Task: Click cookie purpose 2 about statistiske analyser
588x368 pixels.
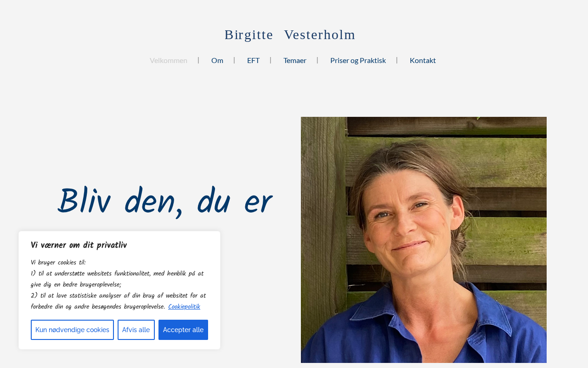Action: [118, 301]
